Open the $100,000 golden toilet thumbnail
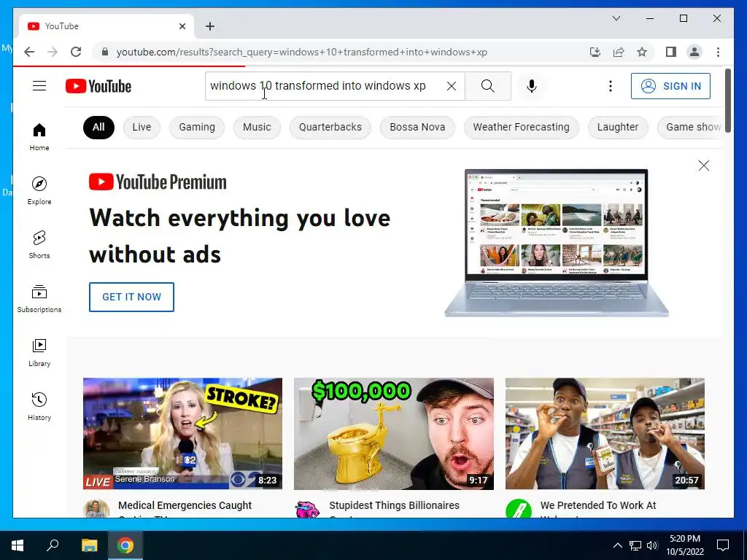The width and height of the screenshot is (747, 560). [393, 433]
